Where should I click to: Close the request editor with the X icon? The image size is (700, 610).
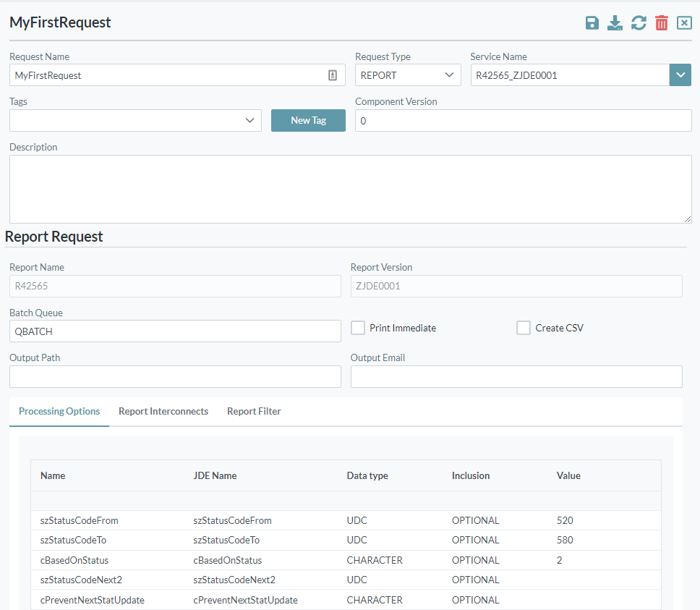pyautogui.click(x=684, y=22)
